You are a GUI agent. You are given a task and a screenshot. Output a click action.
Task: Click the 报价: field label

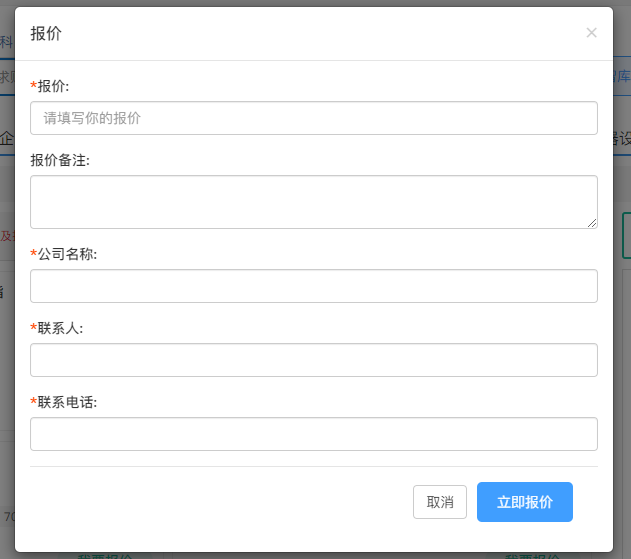[53, 86]
